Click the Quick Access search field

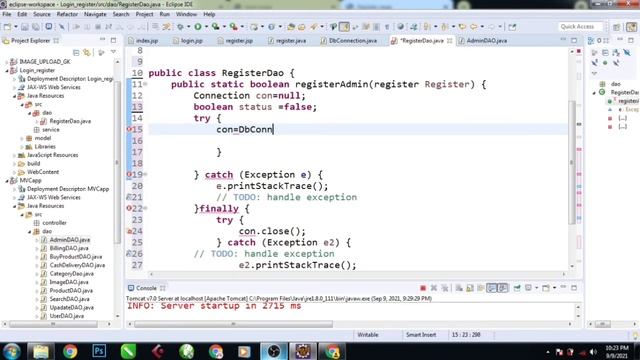click(x=580, y=27)
